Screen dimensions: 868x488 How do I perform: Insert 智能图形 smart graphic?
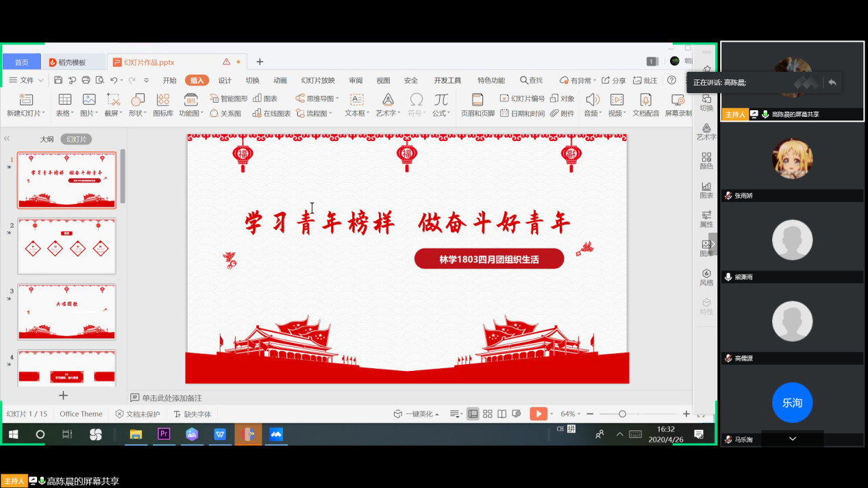pos(228,99)
